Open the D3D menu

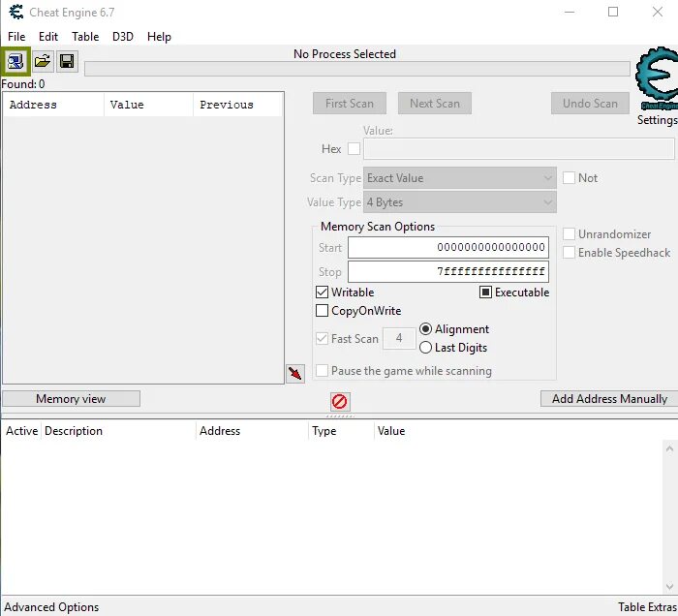point(123,37)
